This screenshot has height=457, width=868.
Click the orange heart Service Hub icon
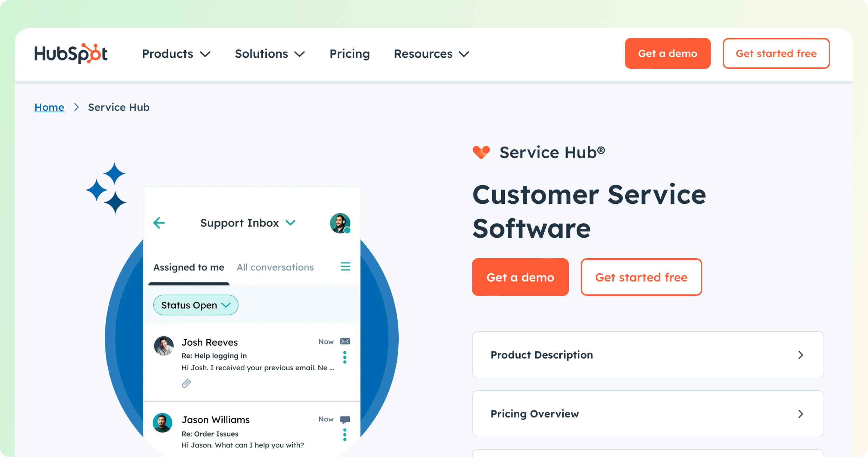tap(481, 152)
